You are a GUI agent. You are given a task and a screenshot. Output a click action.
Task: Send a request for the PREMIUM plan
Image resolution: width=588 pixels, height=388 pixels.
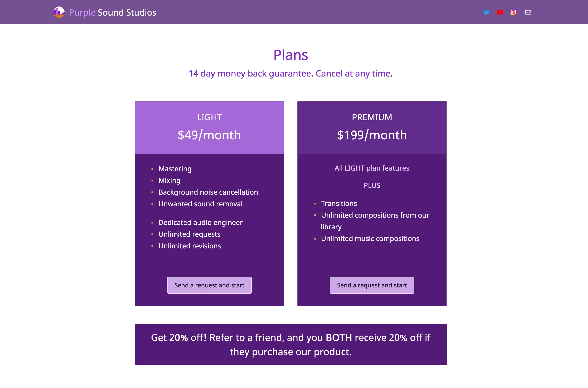tap(372, 285)
